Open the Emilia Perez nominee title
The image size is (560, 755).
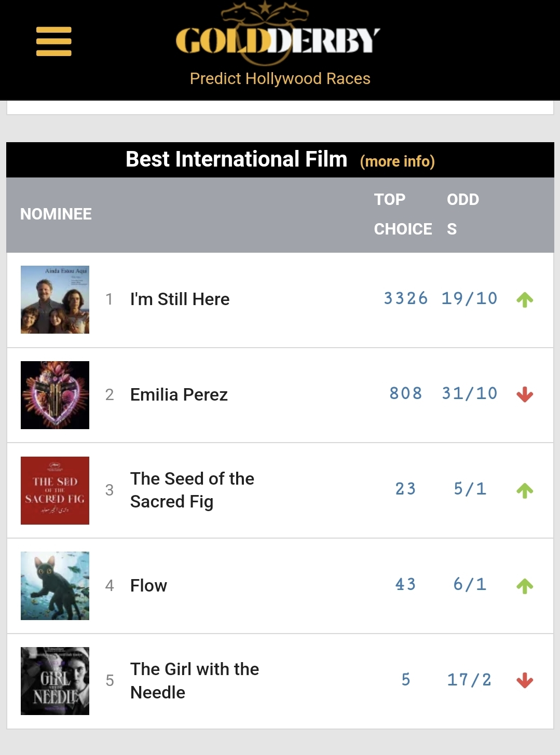point(179,395)
